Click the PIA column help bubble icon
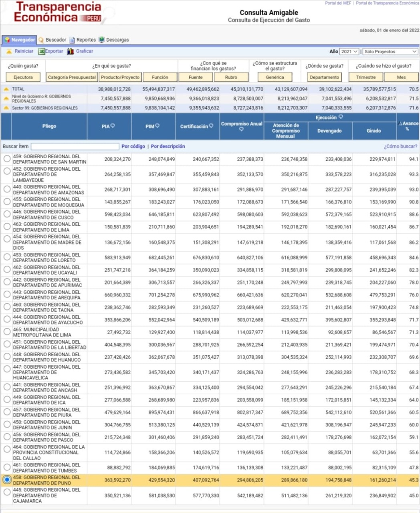This screenshot has height=513, width=420. tap(113, 126)
